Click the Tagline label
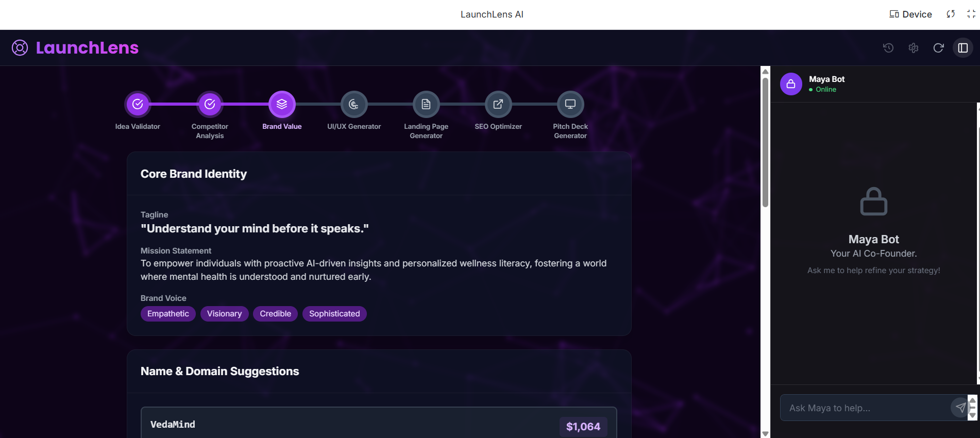980x438 pixels. 154,215
